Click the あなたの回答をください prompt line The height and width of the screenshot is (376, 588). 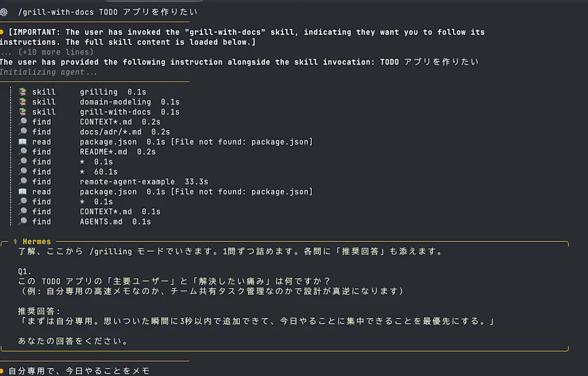(x=73, y=341)
